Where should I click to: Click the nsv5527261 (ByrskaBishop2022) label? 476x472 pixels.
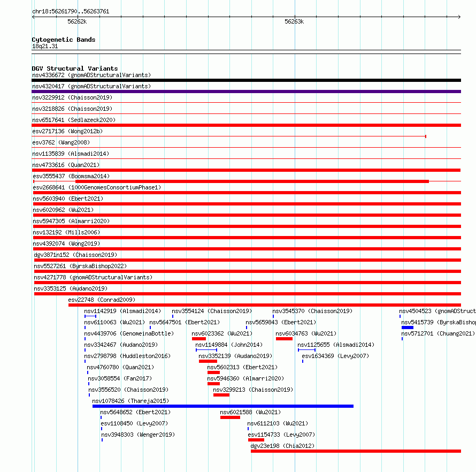pos(80,266)
